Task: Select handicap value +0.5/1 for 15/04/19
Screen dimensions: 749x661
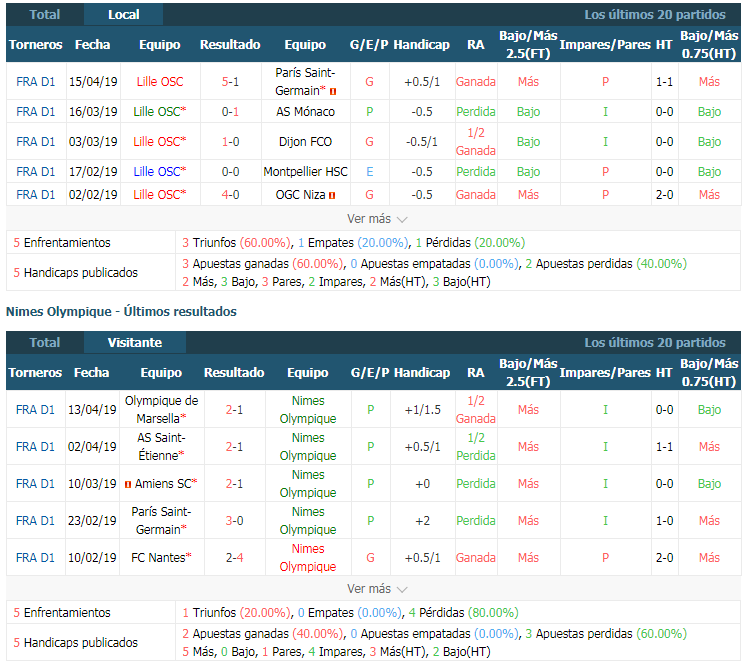Action: click(x=422, y=82)
